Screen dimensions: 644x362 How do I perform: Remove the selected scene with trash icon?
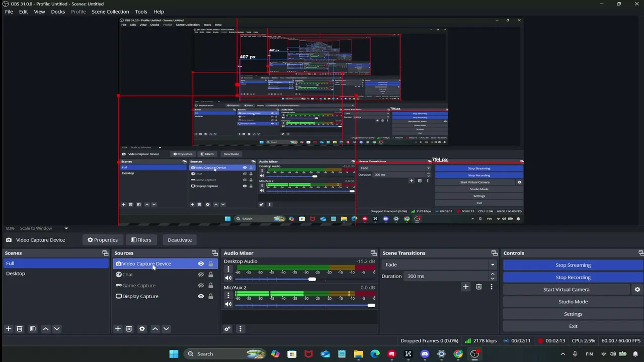20,329
